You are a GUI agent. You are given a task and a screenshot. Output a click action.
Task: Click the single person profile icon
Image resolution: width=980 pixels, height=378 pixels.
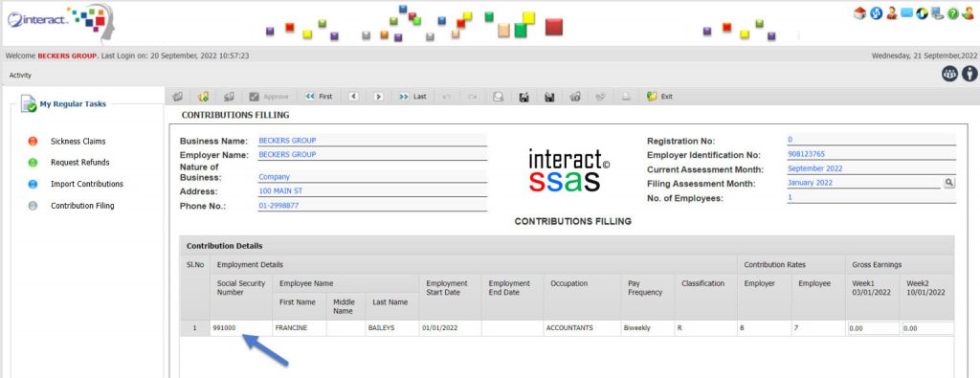tap(969, 74)
